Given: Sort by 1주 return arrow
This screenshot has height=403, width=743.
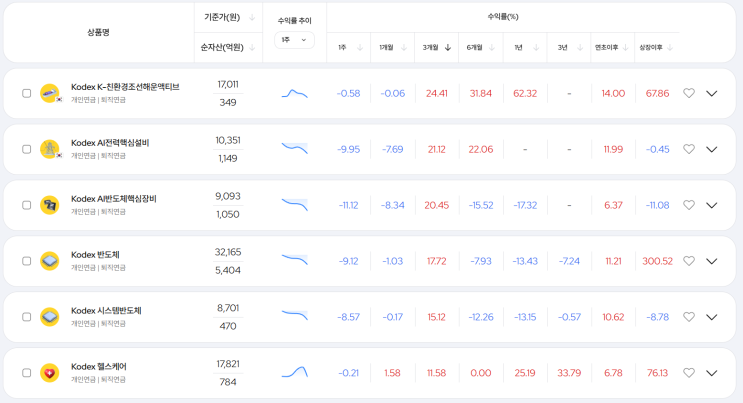Looking at the screenshot, I should (x=360, y=47).
